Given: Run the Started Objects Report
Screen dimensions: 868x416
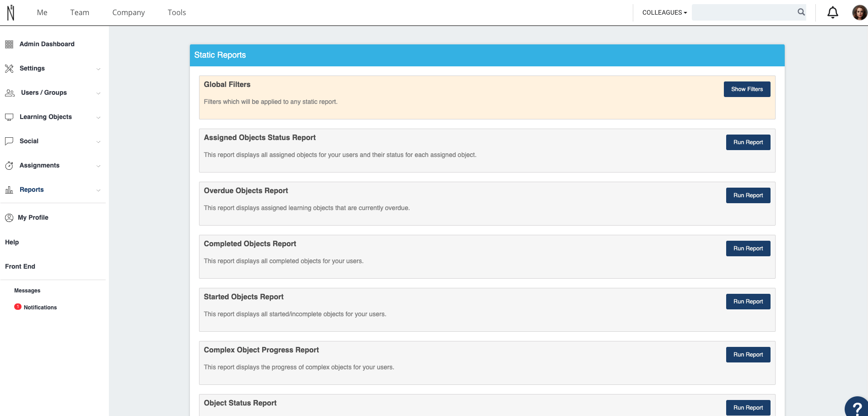Looking at the screenshot, I should pyautogui.click(x=748, y=302).
